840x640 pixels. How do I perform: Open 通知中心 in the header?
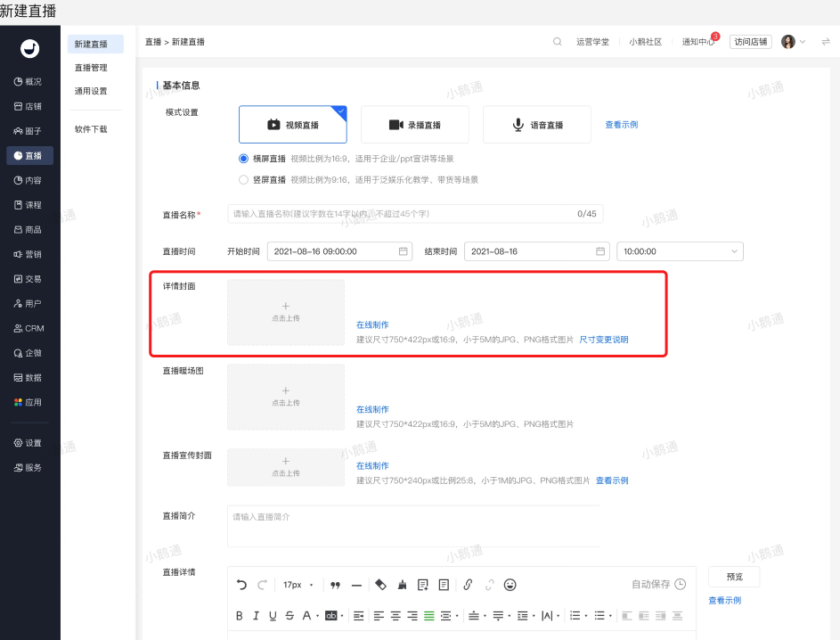pyautogui.click(x=698, y=41)
